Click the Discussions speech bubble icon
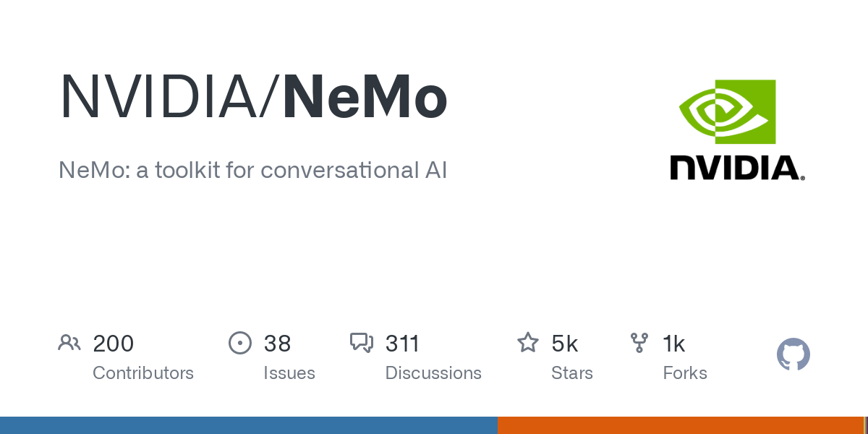Viewport: 868px width, 434px height. [362, 343]
